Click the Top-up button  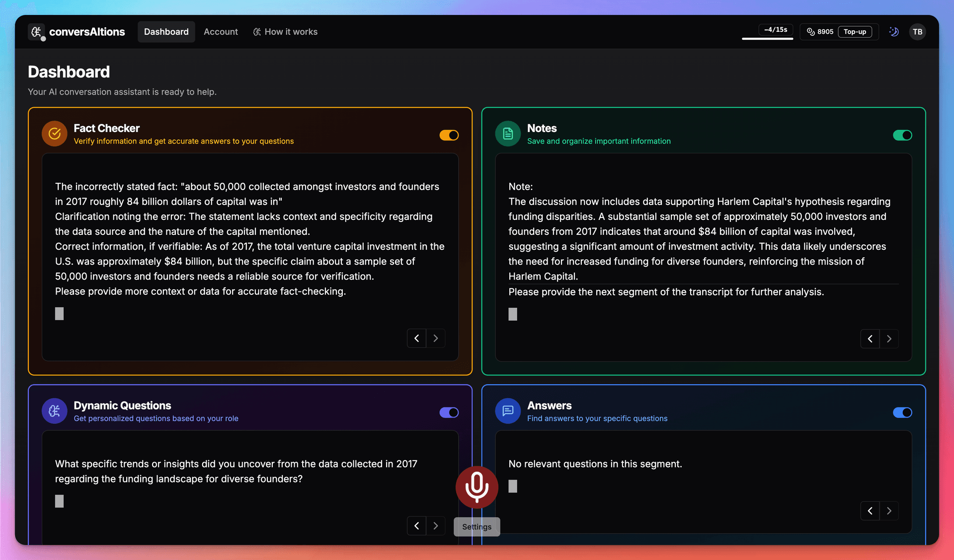tap(855, 32)
